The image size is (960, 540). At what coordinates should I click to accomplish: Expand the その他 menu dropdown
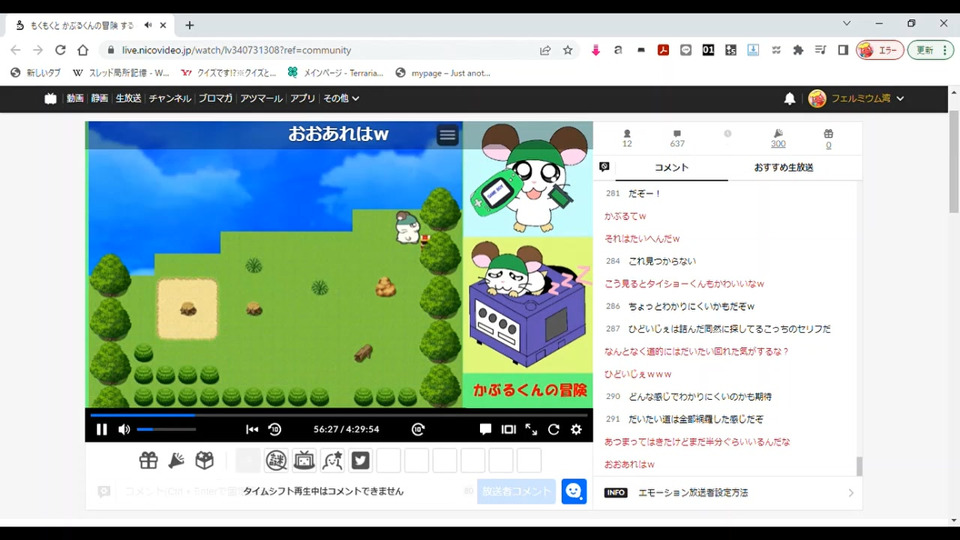(341, 99)
